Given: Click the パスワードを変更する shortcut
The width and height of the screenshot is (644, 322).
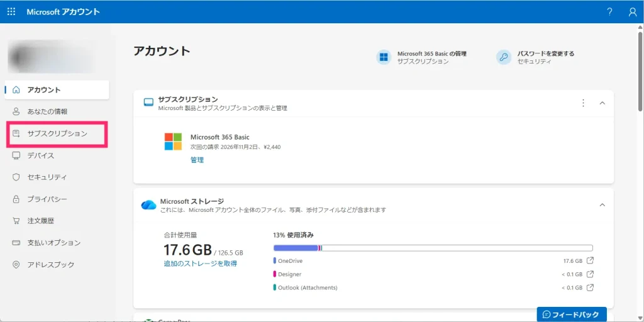Looking at the screenshot, I should click(536, 57).
